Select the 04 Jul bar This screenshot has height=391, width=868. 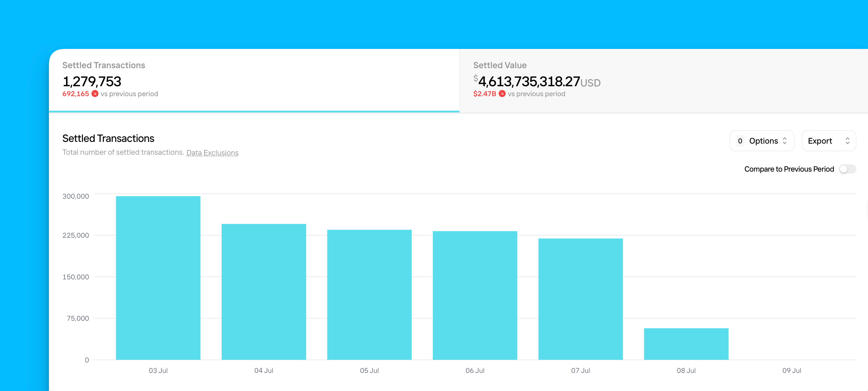[x=264, y=292]
